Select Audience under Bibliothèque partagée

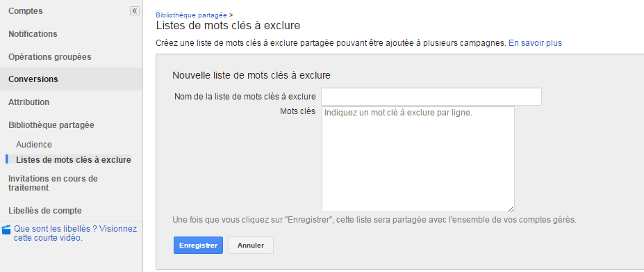(x=34, y=145)
